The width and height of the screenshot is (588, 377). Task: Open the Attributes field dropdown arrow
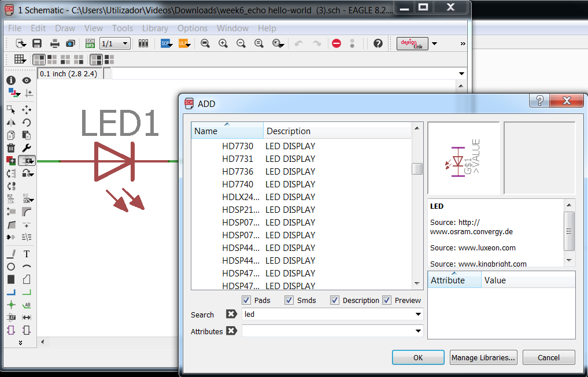pos(418,331)
